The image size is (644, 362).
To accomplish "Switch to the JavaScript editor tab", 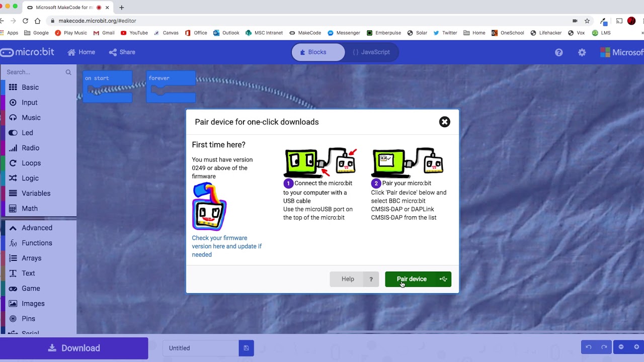I will 371,52.
